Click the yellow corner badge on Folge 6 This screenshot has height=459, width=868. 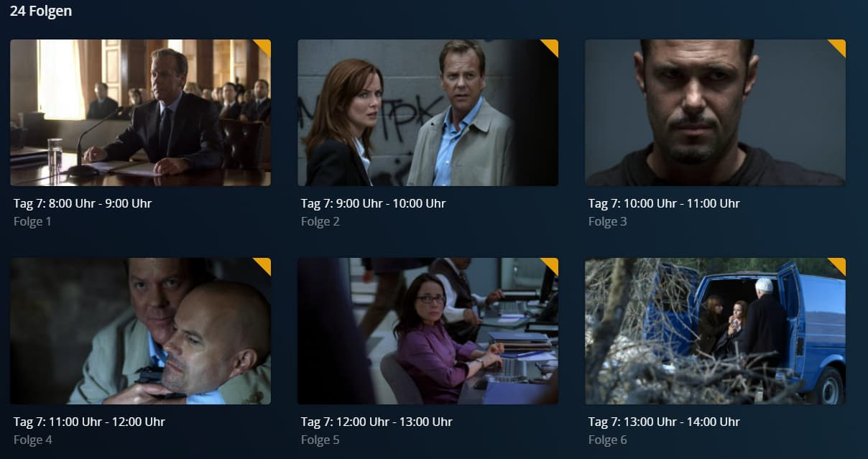tap(839, 264)
